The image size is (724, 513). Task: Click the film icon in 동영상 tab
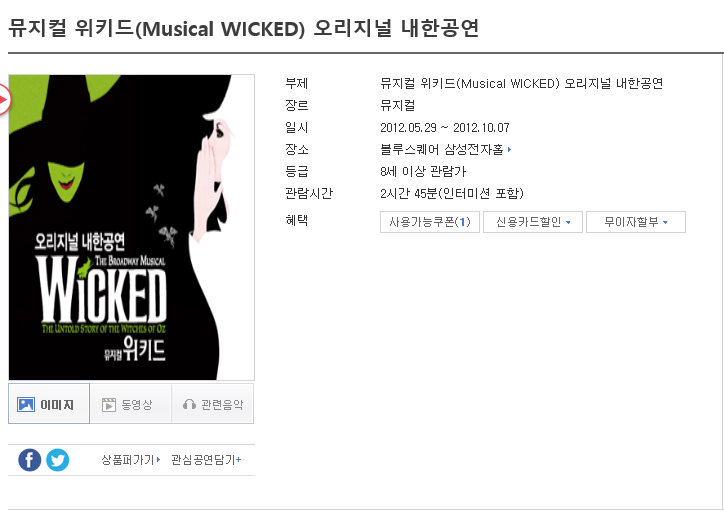[109, 404]
